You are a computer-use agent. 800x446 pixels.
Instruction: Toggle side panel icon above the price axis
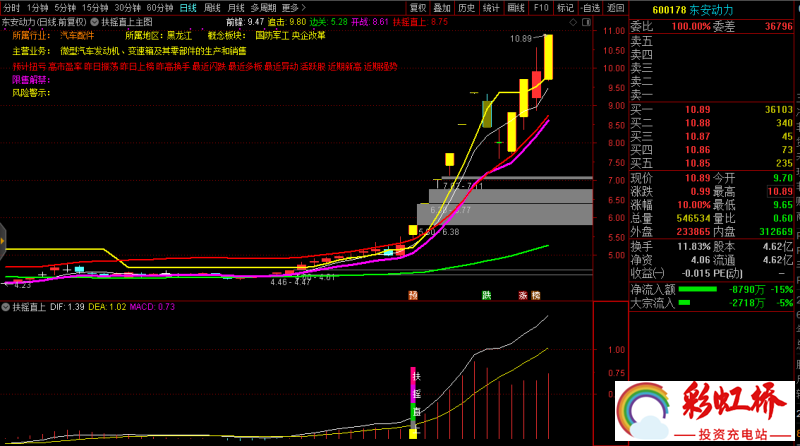tap(586, 22)
